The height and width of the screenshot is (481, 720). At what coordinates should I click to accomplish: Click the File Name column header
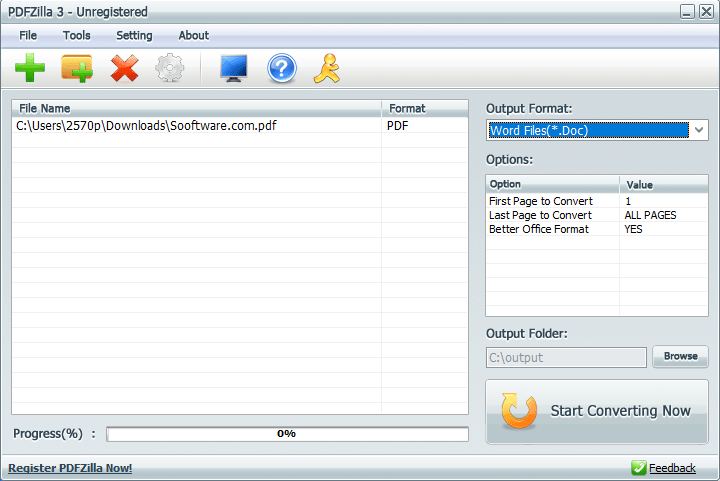[x=197, y=108]
